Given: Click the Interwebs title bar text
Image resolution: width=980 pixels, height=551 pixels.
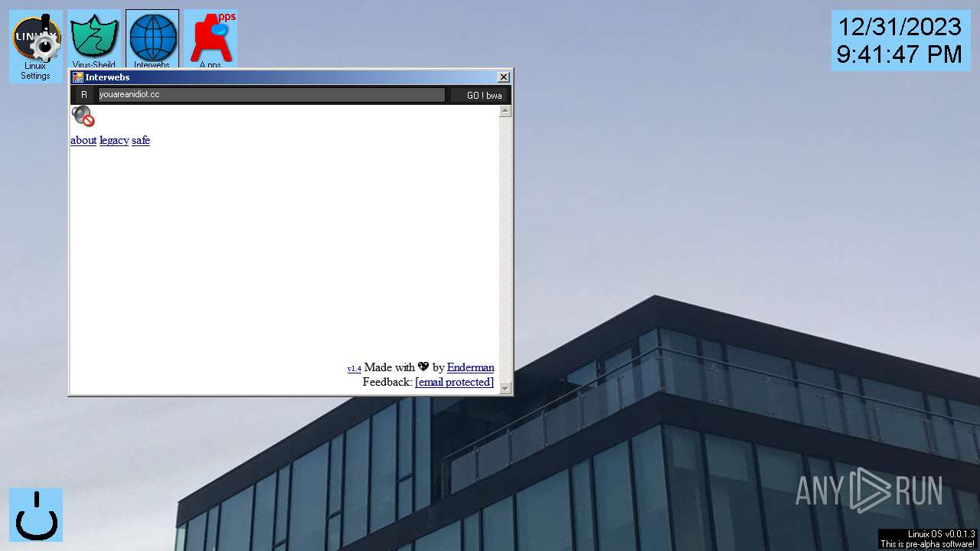Looking at the screenshot, I should [107, 77].
